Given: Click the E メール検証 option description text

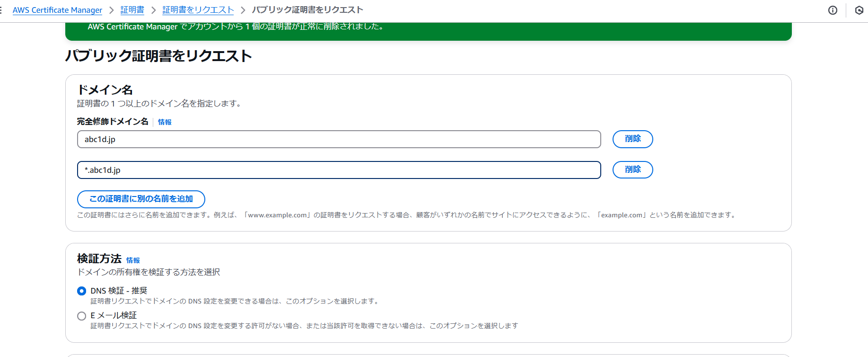Looking at the screenshot, I should click(x=304, y=326).
